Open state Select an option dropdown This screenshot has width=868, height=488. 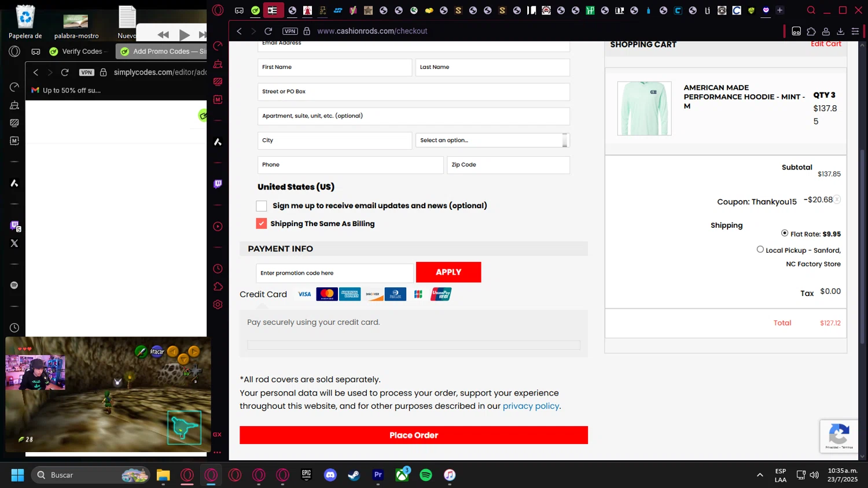click(492, 141)
